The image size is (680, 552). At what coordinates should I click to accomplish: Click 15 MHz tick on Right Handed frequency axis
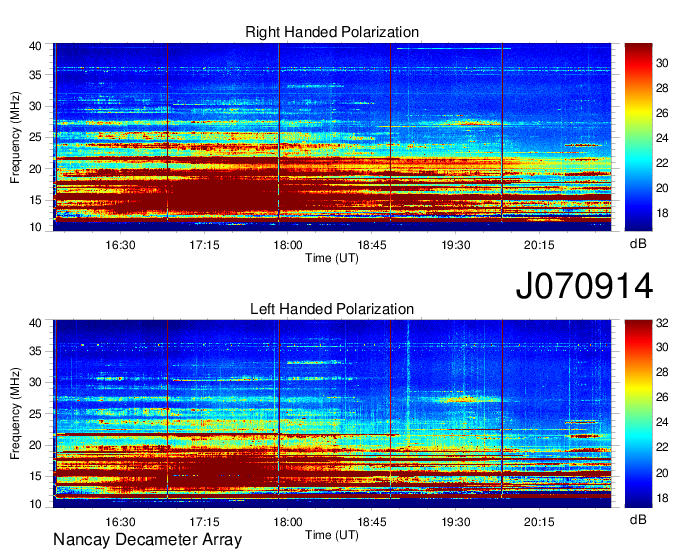pyautogui.click(x=35, y=200)
